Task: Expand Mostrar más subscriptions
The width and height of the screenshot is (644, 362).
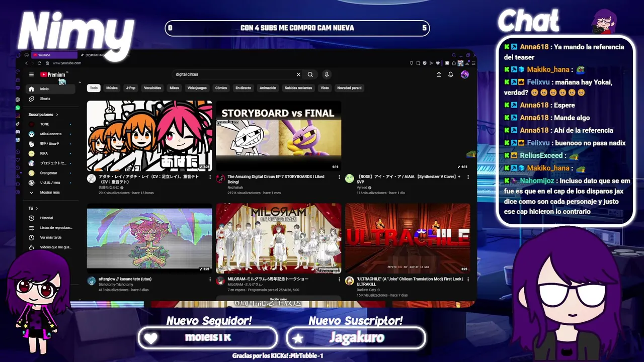Action: coord(50,193)
